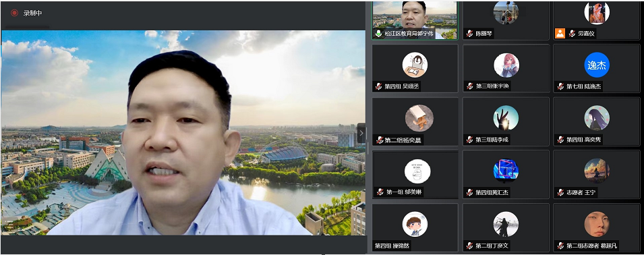Viewport: 644px width, 255px height.
Task: Click the muted mic icon of 志愿者 王宁
Action: point(560,192)
